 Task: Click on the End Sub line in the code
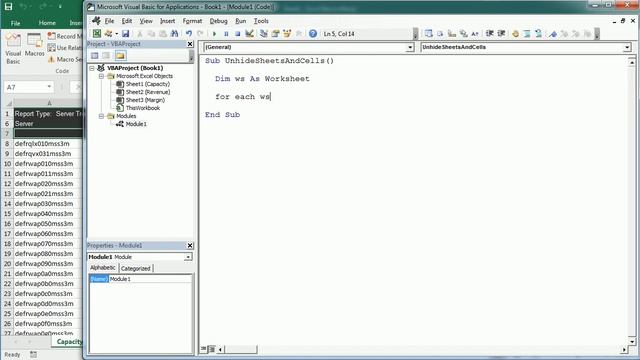coord(222,115)
